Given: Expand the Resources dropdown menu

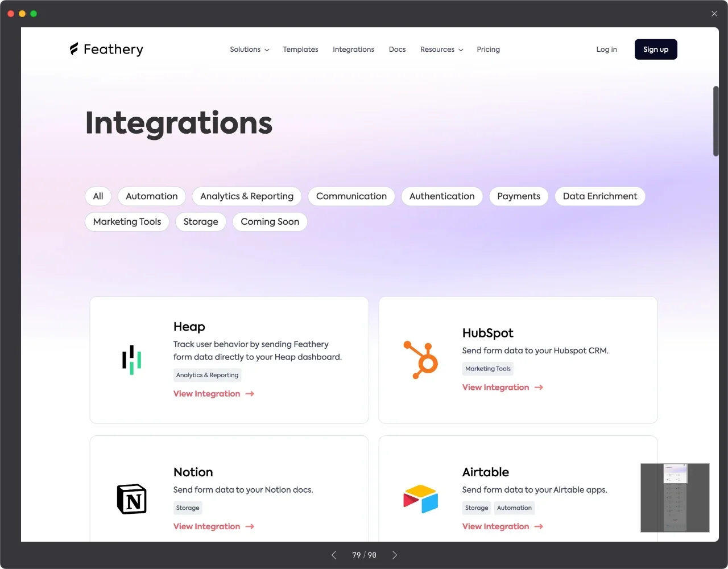Looking at the screenshot, I should pos(441,50).
